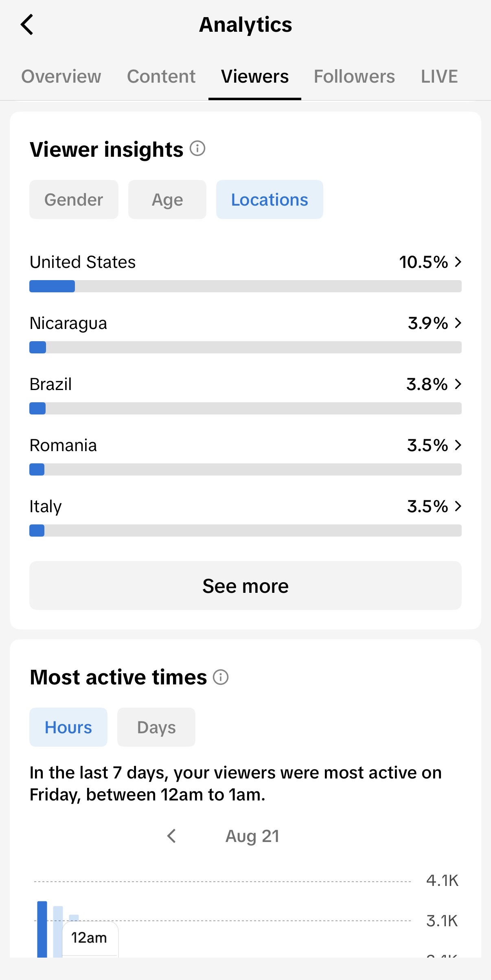Viewport: 491px width, 980px height.
Task: Expand United States location details chevron
Action: click(x=458, y=262)
